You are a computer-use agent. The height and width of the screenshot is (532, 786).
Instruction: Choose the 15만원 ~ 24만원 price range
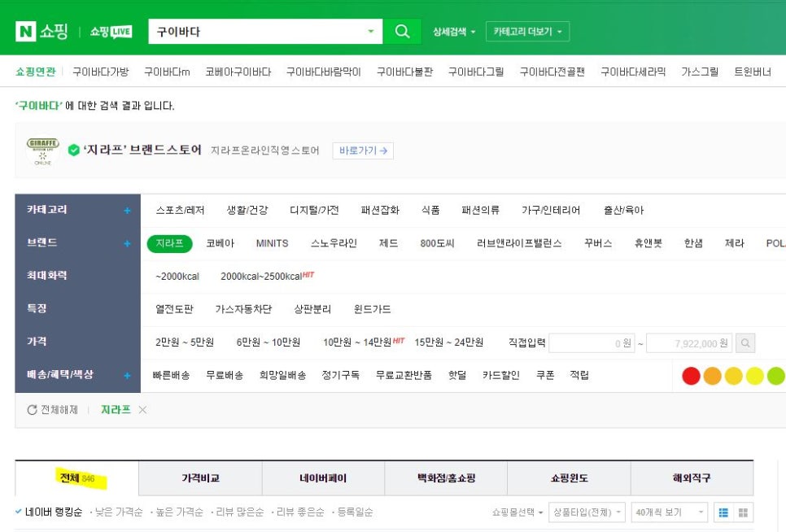449,342
